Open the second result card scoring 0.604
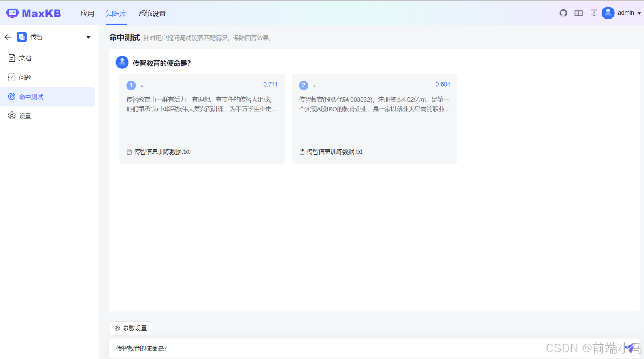The width and height of the screenshot is (644, 359). coord(374,119)
